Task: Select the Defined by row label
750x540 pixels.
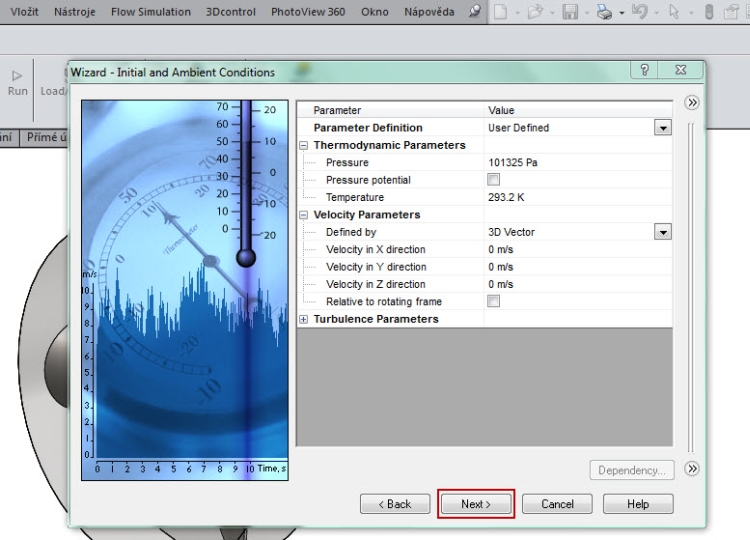Action: [x=351, y=232]
